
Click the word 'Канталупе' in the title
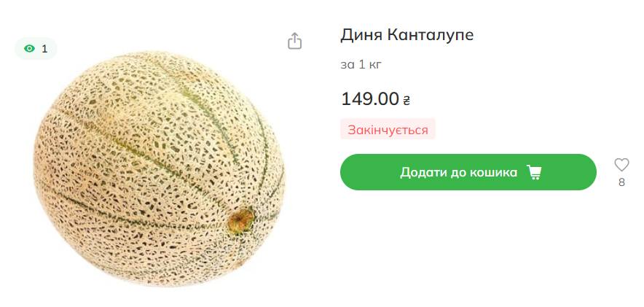tap(430, 35)
